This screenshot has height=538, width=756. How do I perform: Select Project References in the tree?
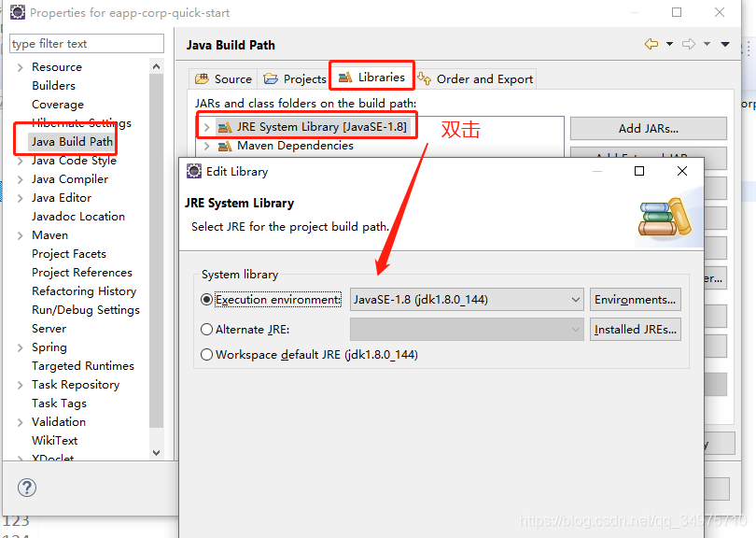(82, 273)
